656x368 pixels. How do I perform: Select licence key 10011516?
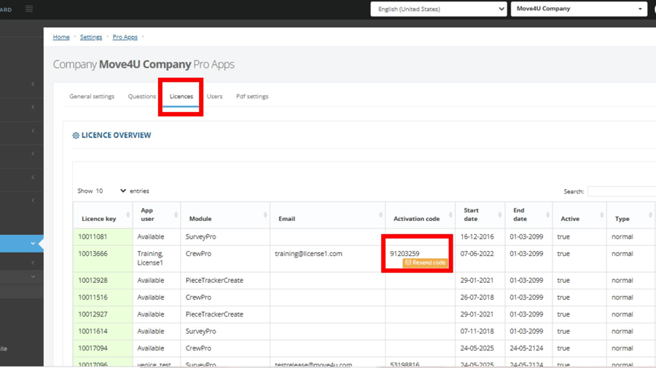tap(93, 297)
